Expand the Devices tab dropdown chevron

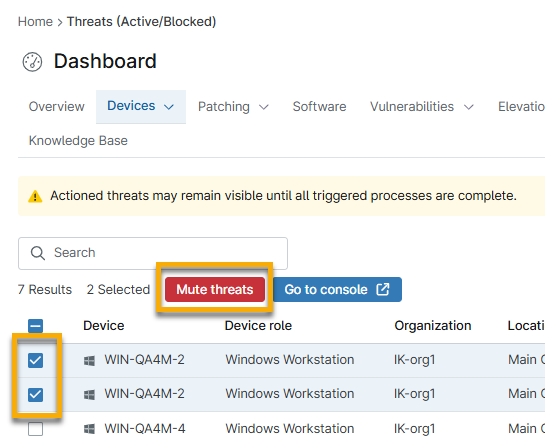169,107
